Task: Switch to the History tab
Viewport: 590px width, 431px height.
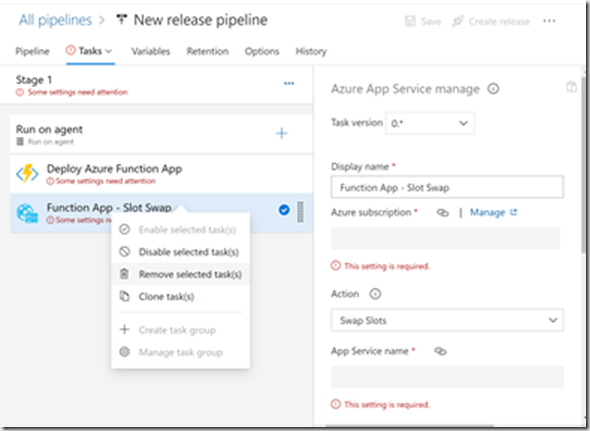Action: 311,51
